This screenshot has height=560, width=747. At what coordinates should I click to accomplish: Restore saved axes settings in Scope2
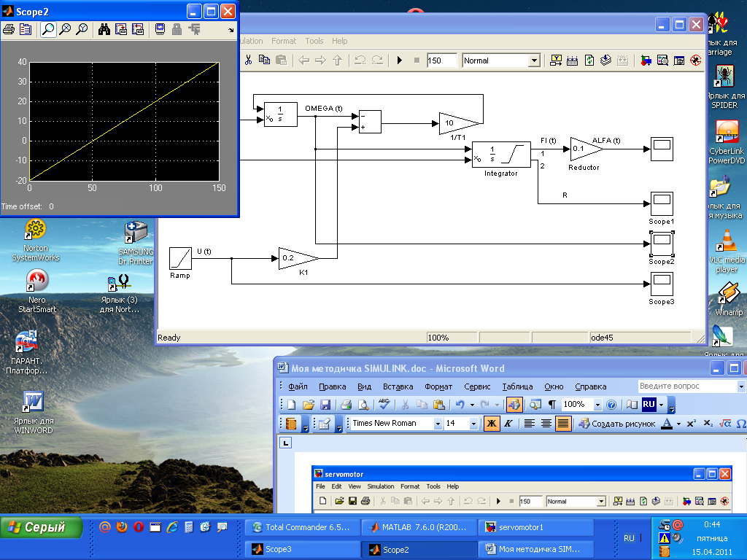coord(138,29)
